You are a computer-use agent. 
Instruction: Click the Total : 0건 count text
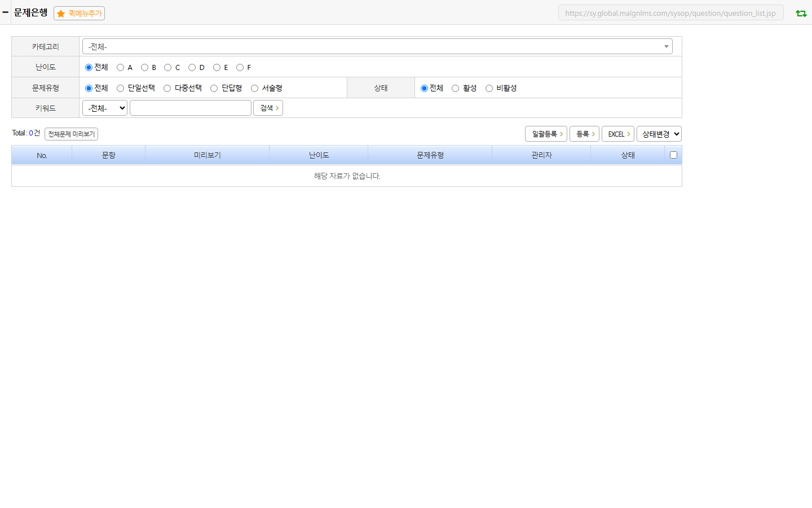[26, 133]
